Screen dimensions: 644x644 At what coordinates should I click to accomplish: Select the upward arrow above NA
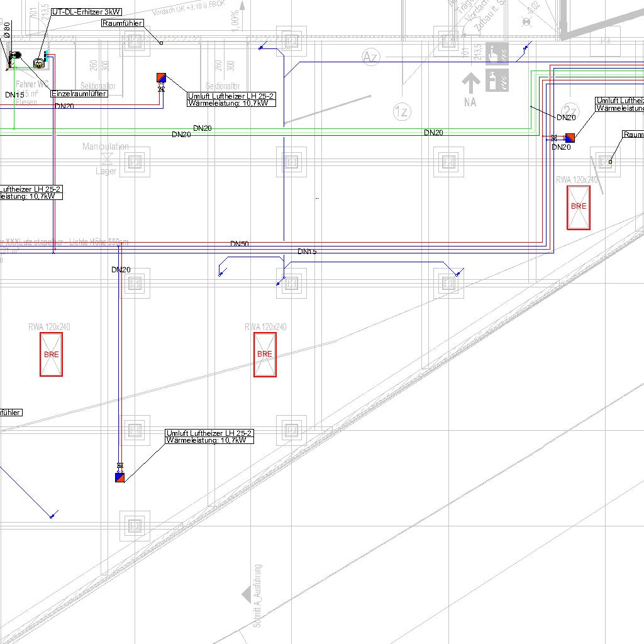coord(470,82)
